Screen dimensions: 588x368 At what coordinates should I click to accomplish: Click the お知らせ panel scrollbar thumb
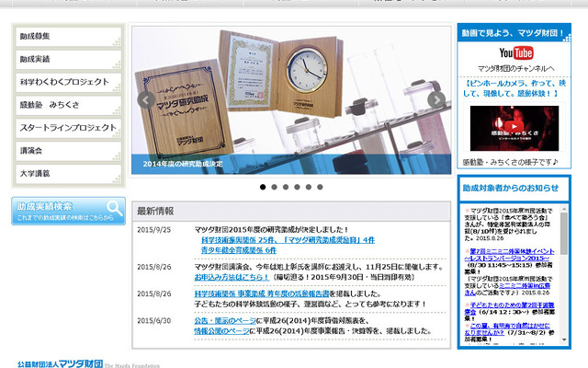tap(564, 234)
